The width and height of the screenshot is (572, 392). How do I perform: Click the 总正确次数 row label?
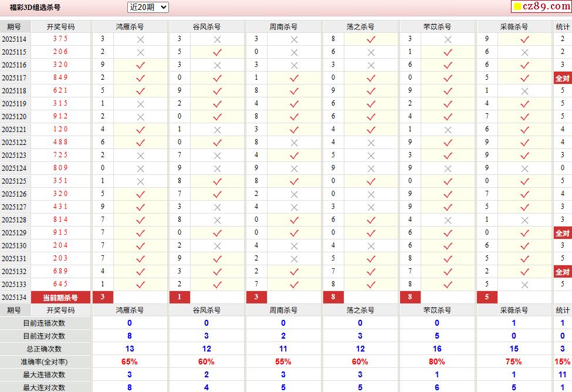point(44,349)
